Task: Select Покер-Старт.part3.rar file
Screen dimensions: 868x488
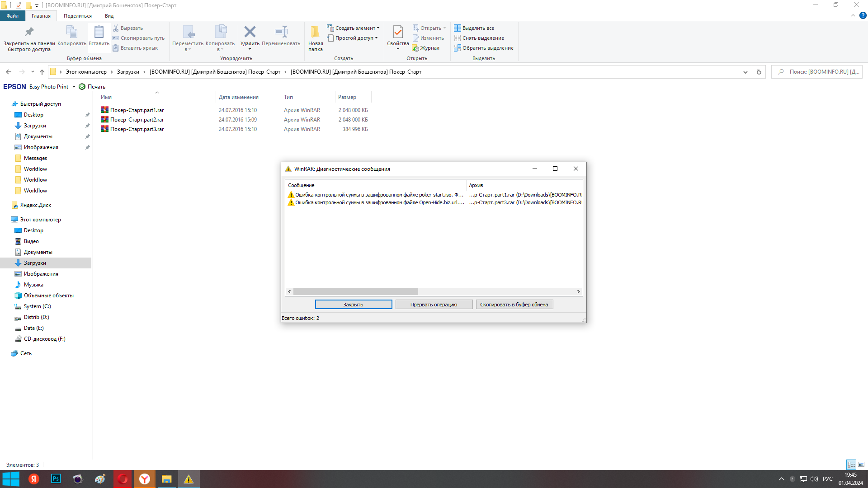Action: click(137, 129)
